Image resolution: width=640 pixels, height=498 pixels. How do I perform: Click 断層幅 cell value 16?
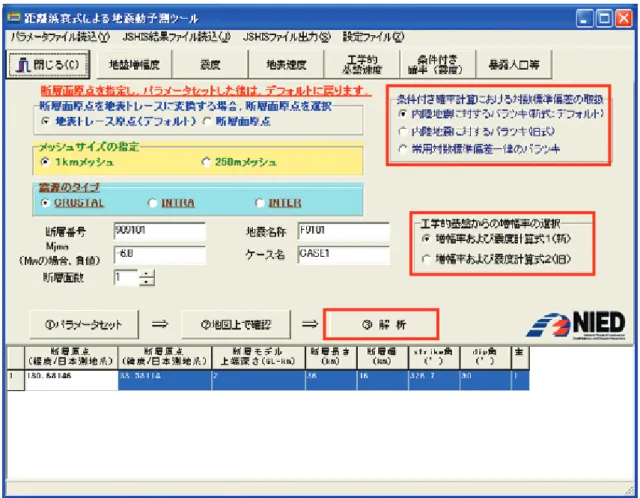(382, 380)
